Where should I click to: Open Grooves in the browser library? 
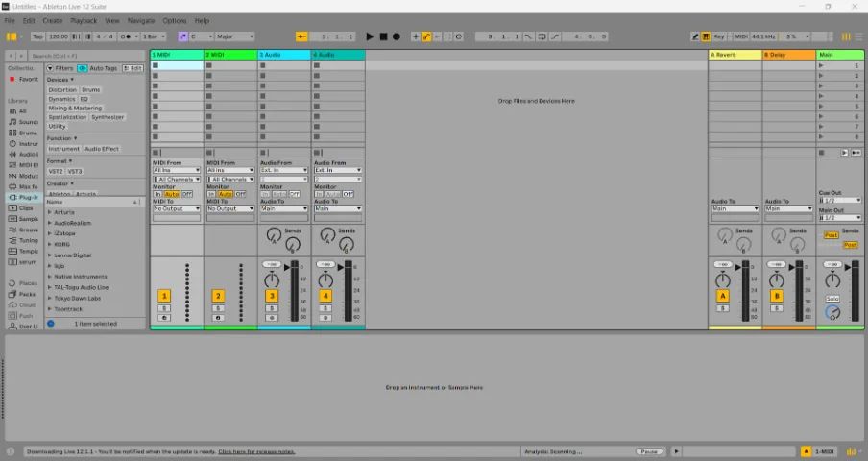pyautogui.click(x=24, y=230)
